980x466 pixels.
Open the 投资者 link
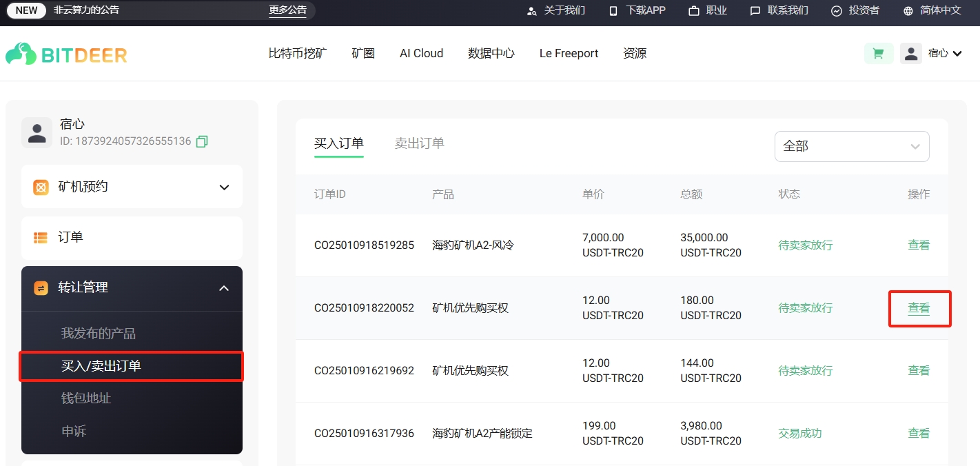[x=864, y=10]
